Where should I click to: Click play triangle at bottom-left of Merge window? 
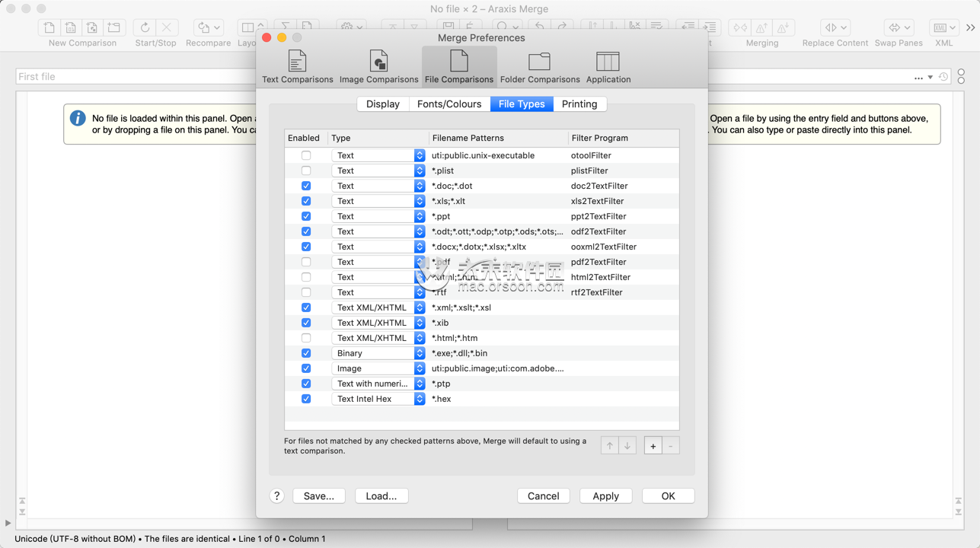(x=8, y=523)
